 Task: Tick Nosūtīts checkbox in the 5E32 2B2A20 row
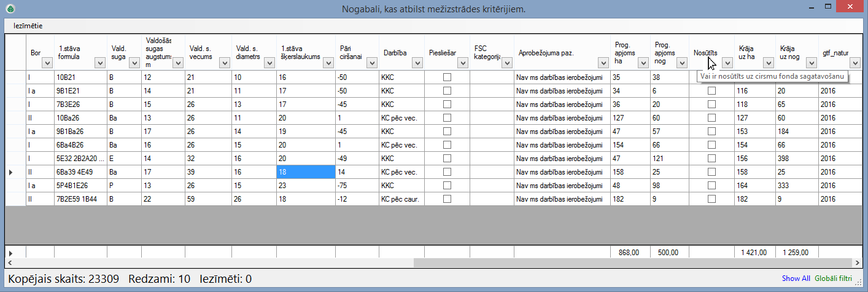pyautogui.click(x=711, y=159)
